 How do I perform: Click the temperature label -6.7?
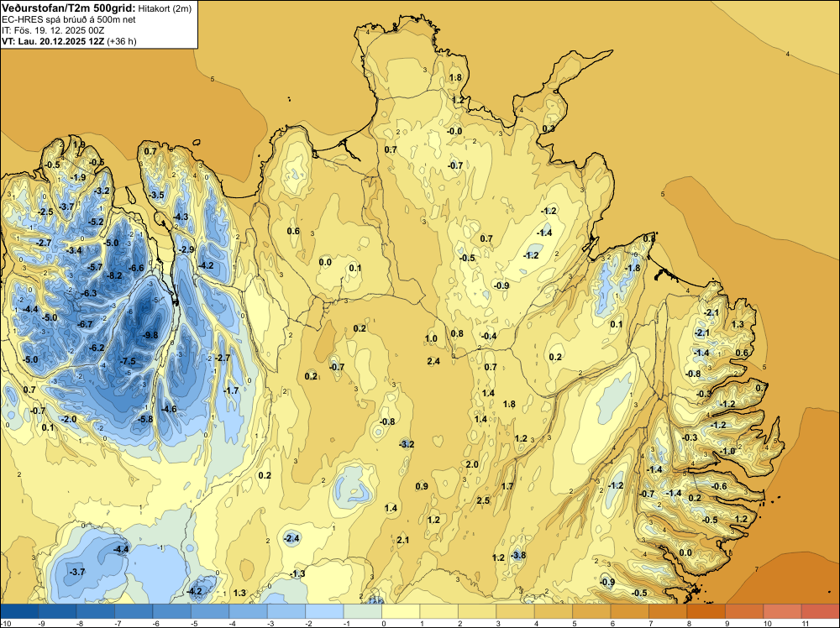click(x=84, y=324)
